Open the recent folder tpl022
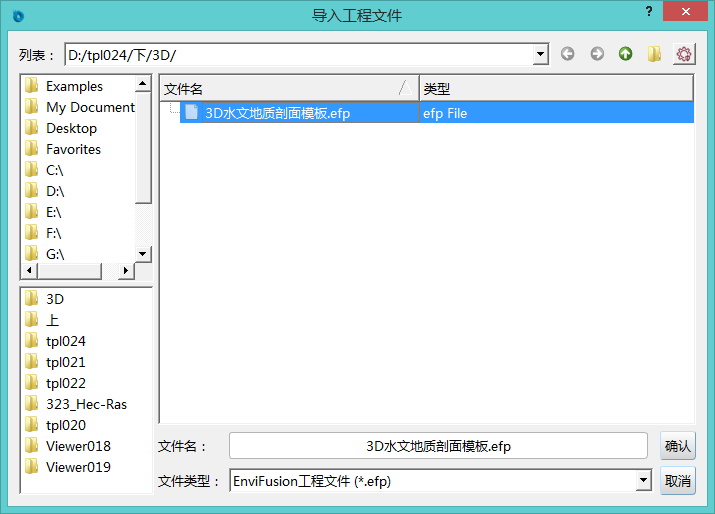Screen dimensions: 715x514 [66, 383]
